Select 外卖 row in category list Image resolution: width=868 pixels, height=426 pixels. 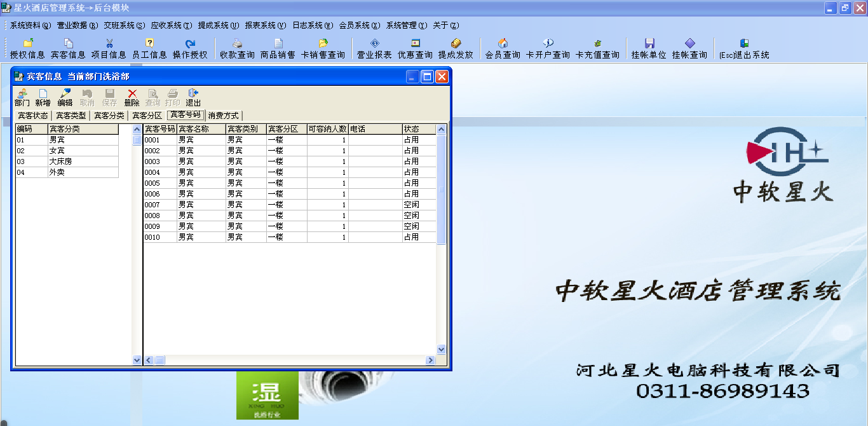(67, 172)
